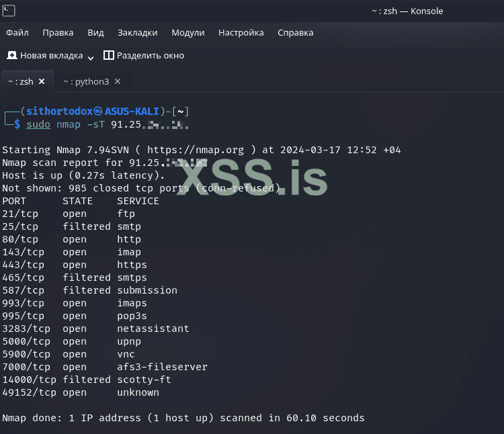Click ASUS-KALI hostname in prompt

(132, 111)
